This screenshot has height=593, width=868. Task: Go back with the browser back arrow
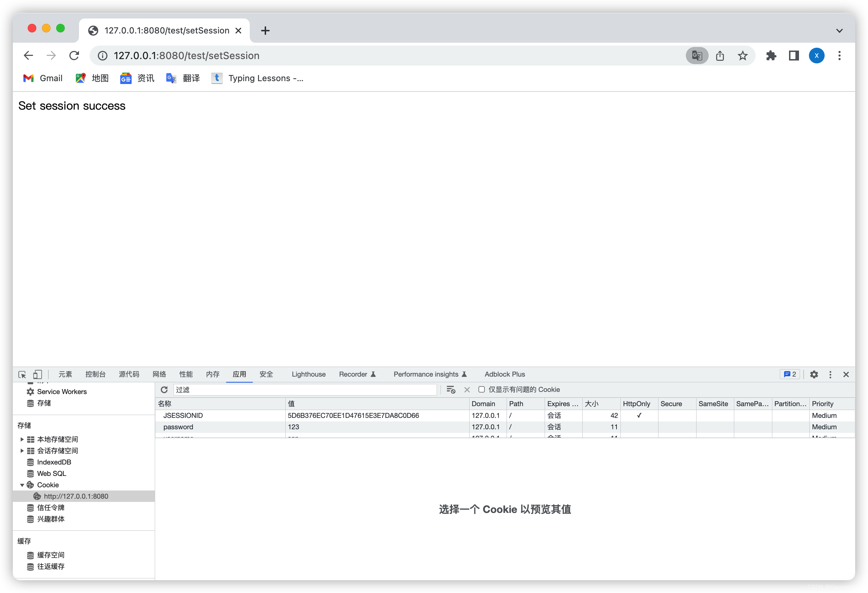point(28,56)
